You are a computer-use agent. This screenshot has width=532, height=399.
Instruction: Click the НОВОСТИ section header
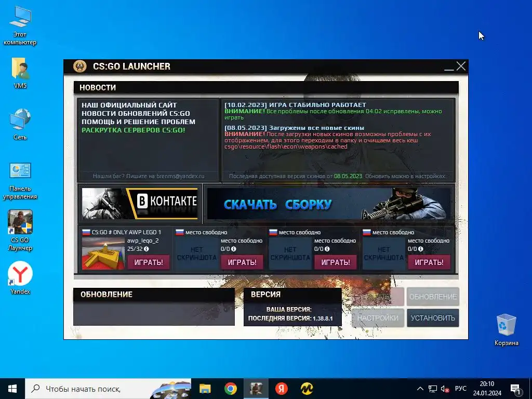click(266, 87)
